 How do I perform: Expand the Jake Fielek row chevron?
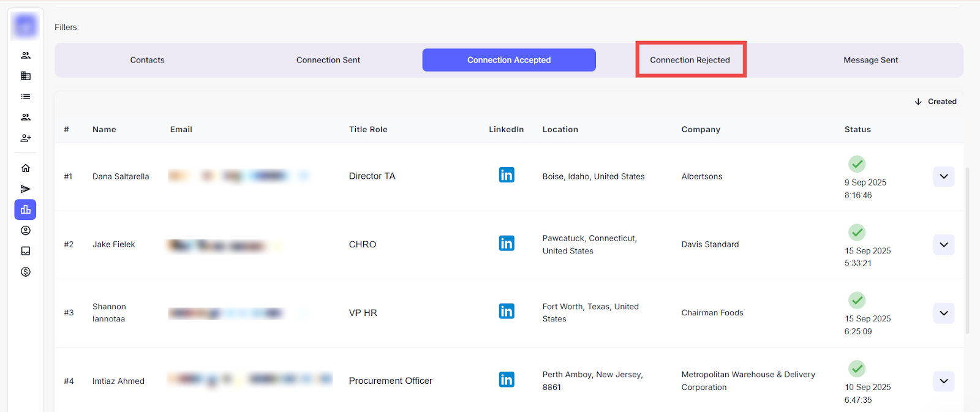click(943, 245)
